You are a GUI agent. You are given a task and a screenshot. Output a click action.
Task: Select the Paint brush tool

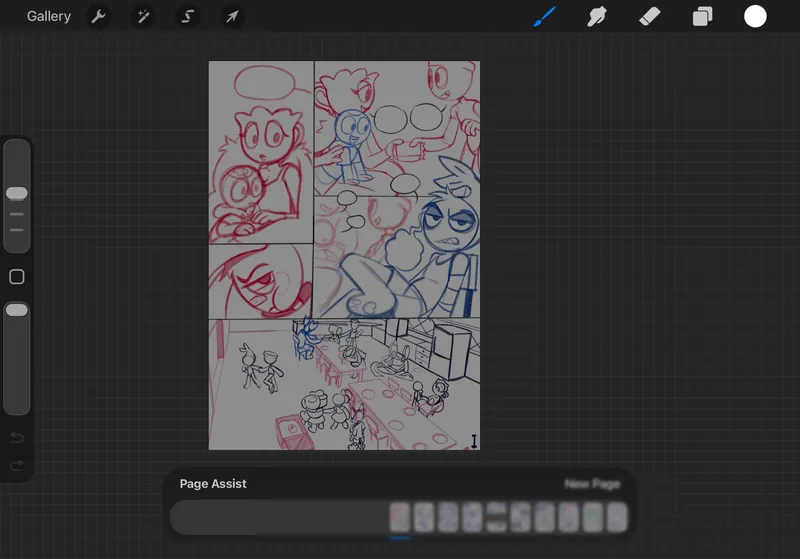coord(544,16)
